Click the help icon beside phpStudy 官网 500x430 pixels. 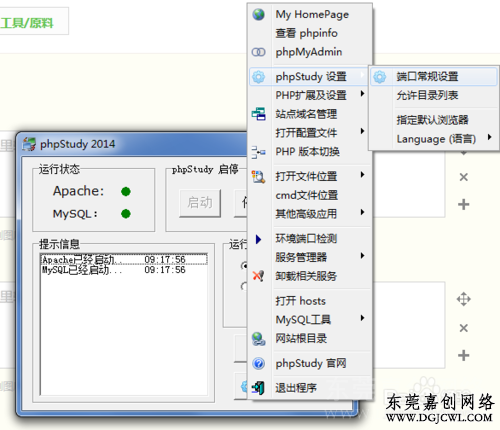(x=258, y=363)
